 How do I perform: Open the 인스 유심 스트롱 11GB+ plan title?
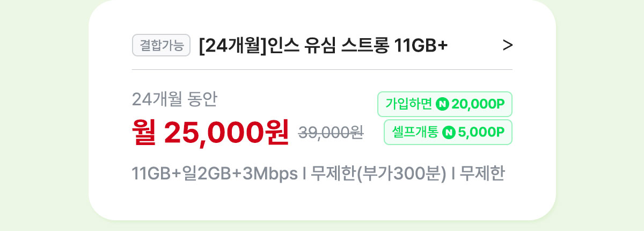[x=323, y=46]
